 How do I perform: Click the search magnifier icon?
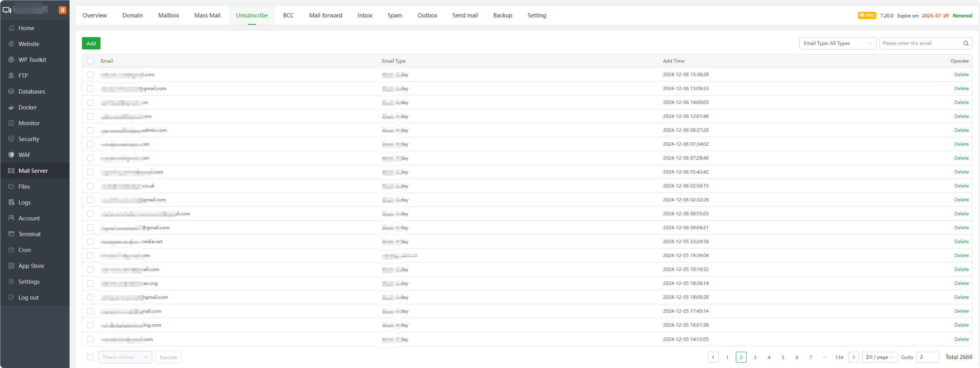tap(966, 43)
